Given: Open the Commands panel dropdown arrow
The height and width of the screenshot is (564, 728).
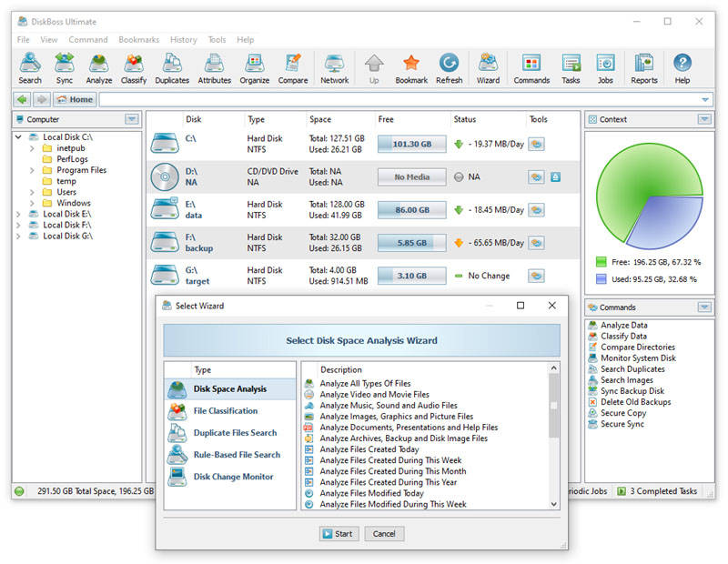Looking at the screenshot, I should (703, 307).
